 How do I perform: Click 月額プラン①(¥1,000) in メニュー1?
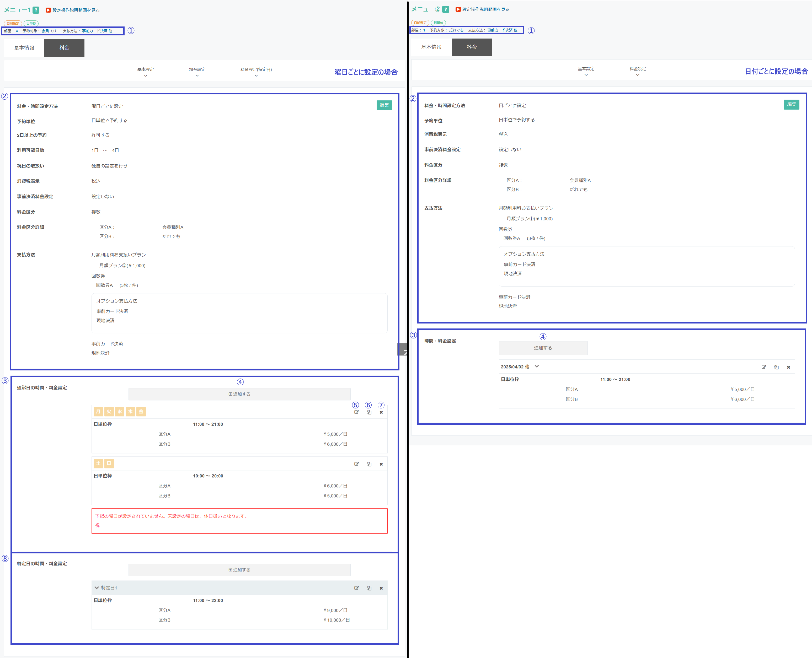coord(122,266)
